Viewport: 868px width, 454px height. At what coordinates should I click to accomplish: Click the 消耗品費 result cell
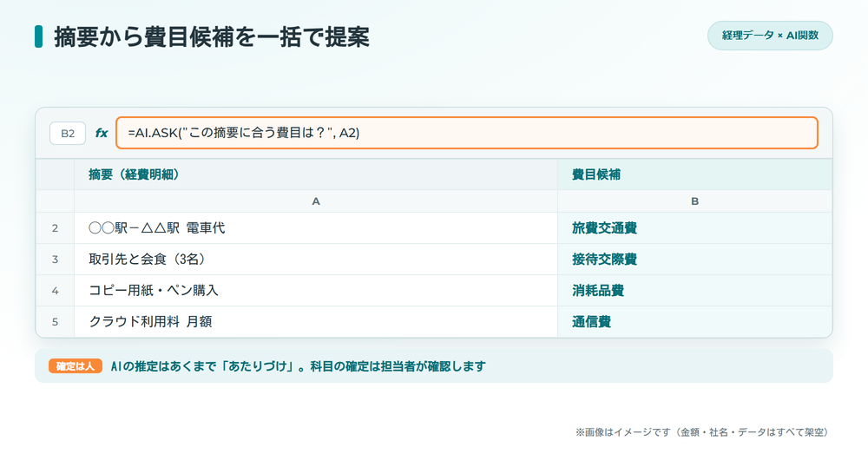tap(694, 291)
